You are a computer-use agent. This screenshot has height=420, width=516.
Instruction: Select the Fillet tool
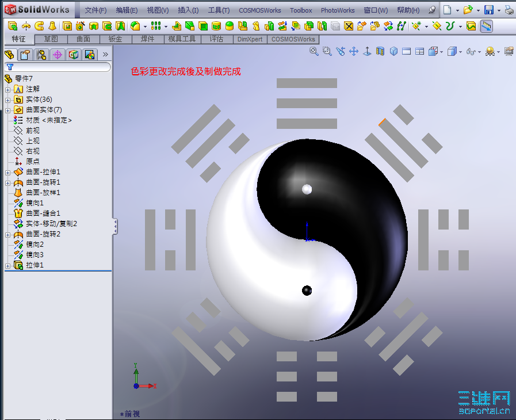click(135, 26)
